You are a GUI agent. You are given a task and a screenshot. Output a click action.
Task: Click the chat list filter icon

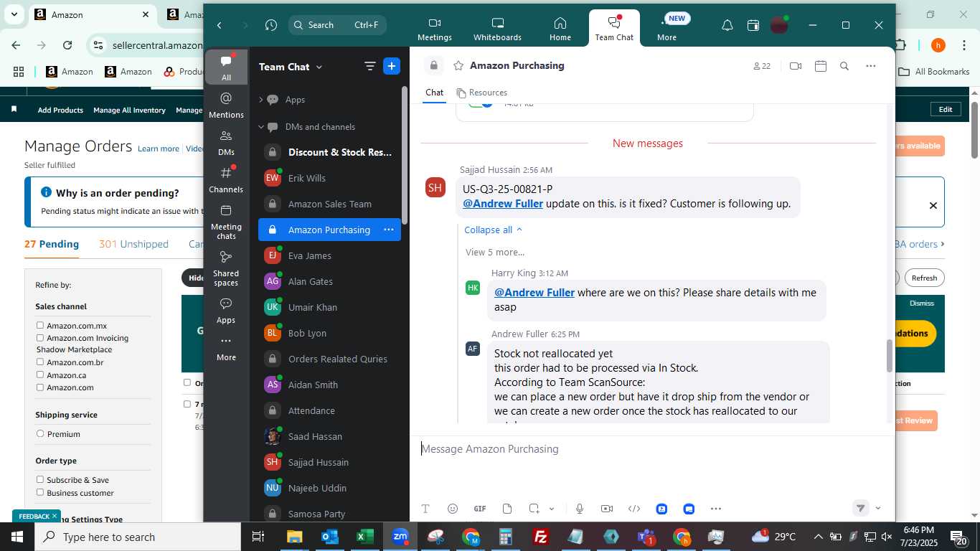(369, 66)
